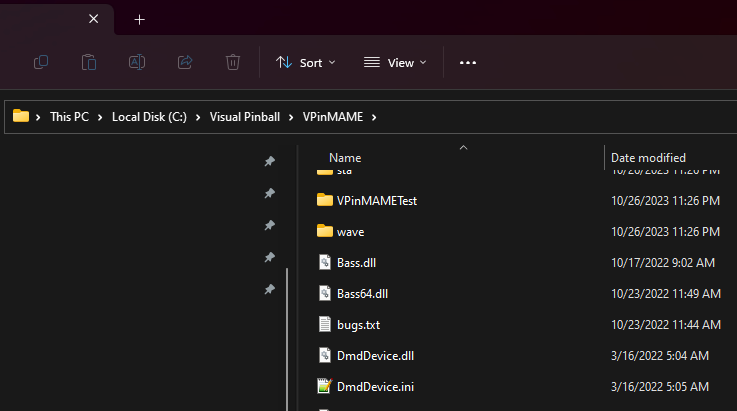Click the Delete trash icon

coord(233,62)
